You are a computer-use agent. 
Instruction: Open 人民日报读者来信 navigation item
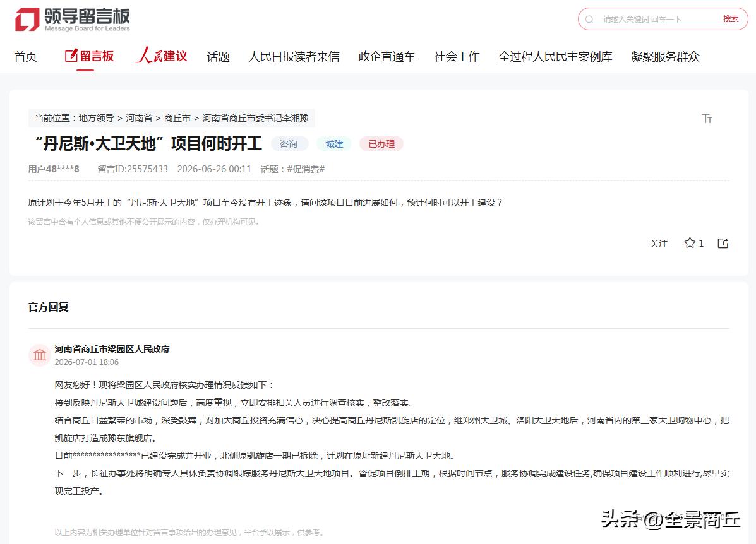point(294,57)
